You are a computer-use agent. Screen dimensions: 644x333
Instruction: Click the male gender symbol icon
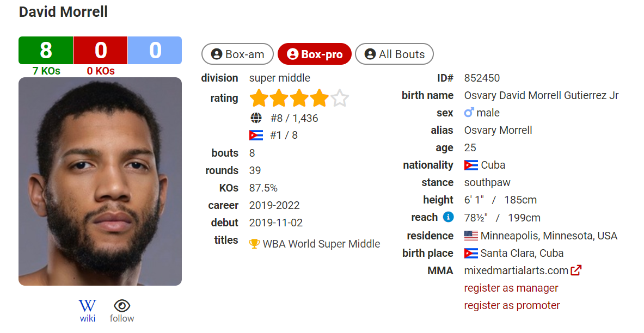click(469, 113)
